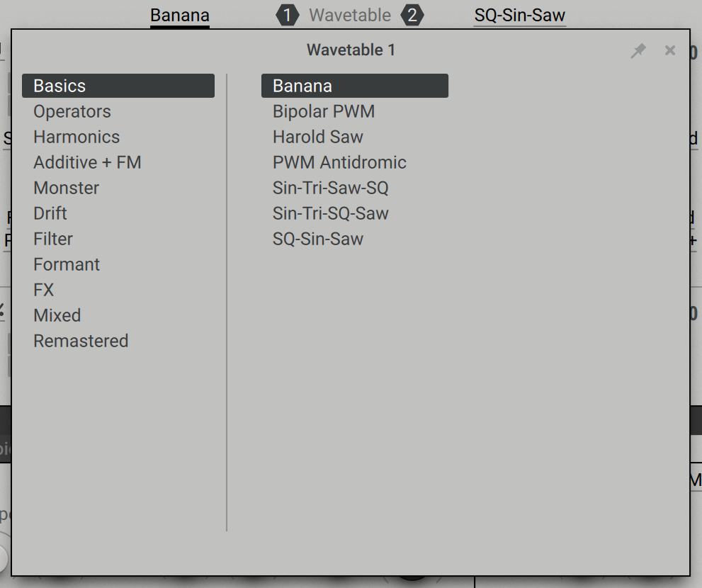Open the FX wavetable category
The width and height of the screenshot is (702, 588).
[x=42, y=290]
